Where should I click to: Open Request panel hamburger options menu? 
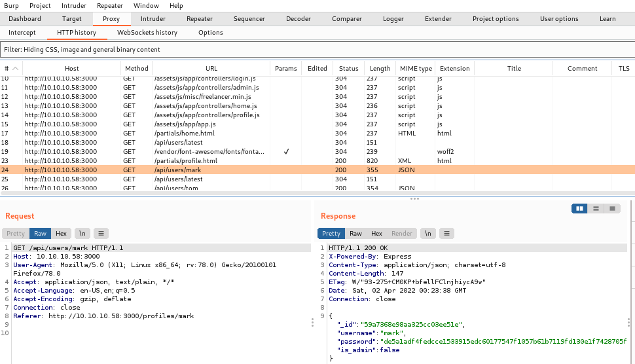(x=101, y=233)
